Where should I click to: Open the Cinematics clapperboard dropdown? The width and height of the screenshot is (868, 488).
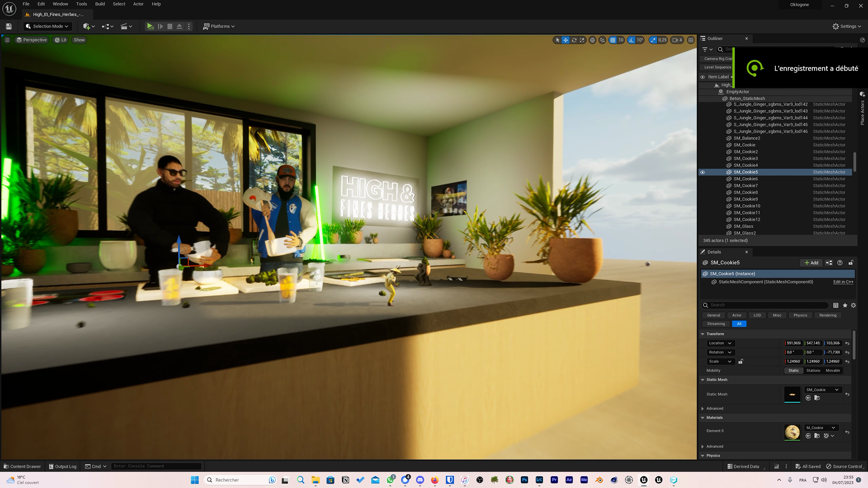[x=127, y=26]
